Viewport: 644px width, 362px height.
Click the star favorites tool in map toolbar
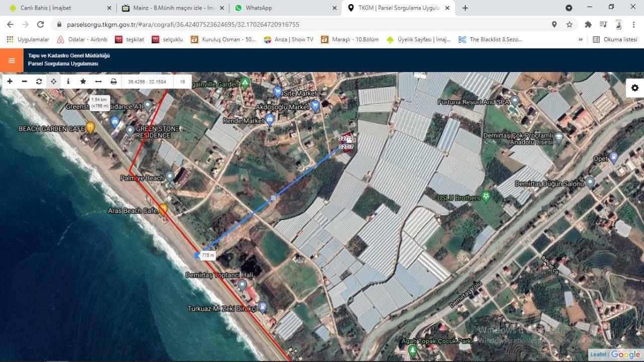click(x=83, y=81)
